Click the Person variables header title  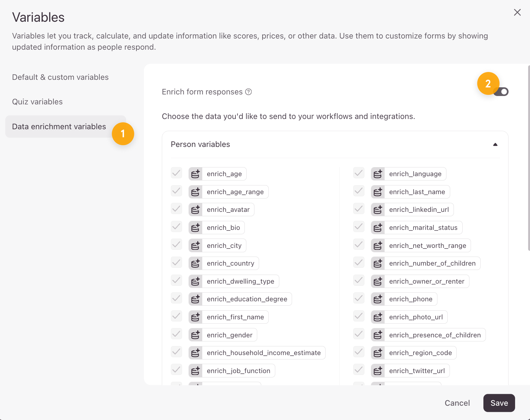[200, 144]
